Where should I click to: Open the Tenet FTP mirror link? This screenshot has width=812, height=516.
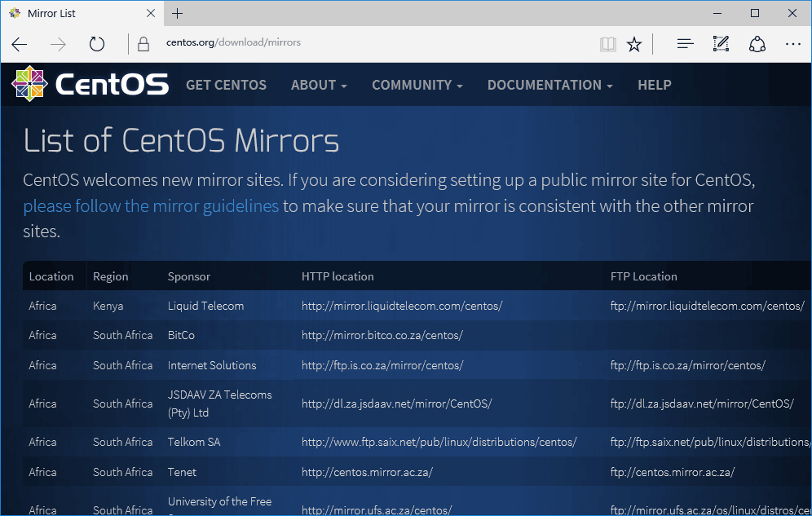click(673, 472)
